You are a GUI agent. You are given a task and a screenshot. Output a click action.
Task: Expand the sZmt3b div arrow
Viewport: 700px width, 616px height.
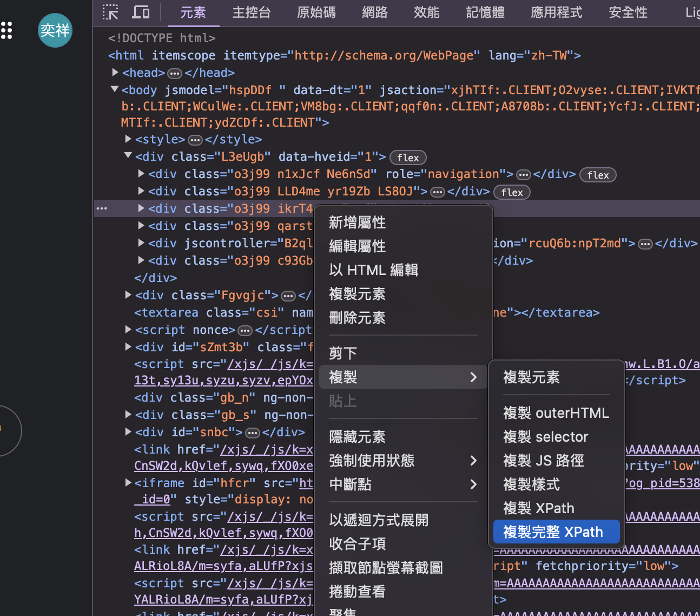(x=128, y=347)
